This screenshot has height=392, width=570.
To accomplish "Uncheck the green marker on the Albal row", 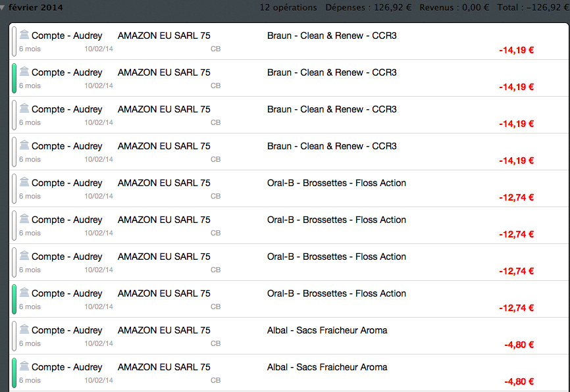I will (x=14, y=373).
